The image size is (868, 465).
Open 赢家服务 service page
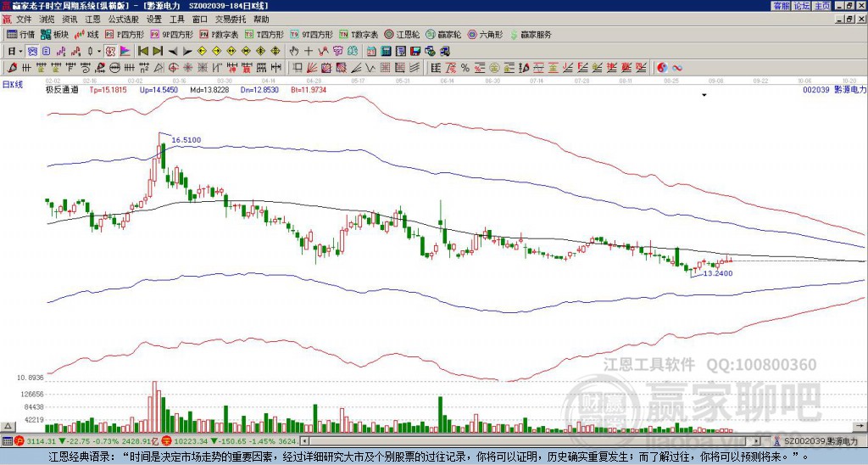(x=531, y=34)
